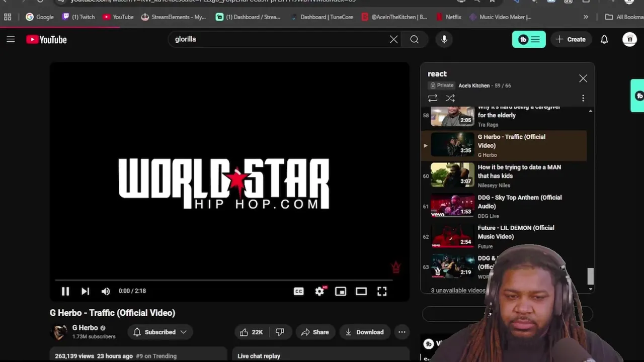Click the playlist panel scrollbar

tap(590, 276)
